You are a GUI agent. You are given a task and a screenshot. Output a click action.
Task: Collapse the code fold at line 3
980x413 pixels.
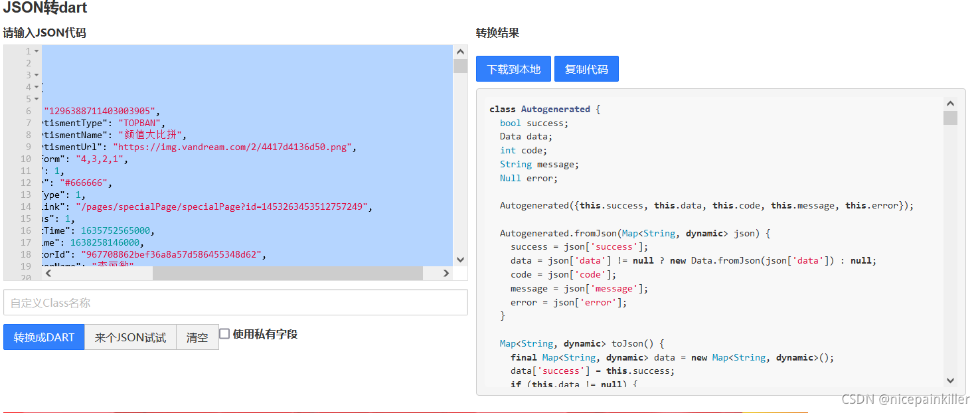(x=35, y=74)
